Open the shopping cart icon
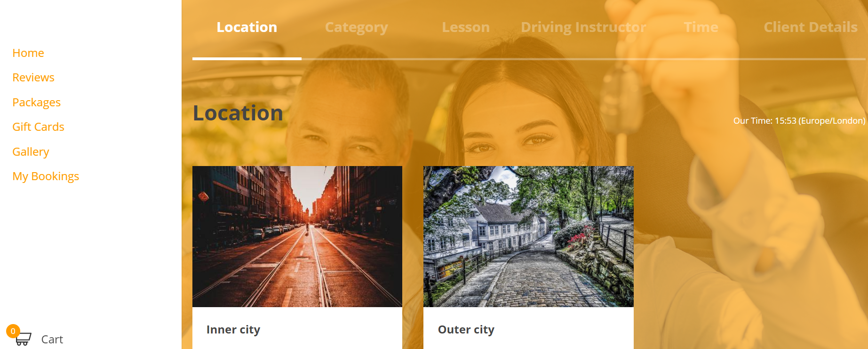Image resolution: width=868 pixels, height=349 pixels. tap(24, 339)
